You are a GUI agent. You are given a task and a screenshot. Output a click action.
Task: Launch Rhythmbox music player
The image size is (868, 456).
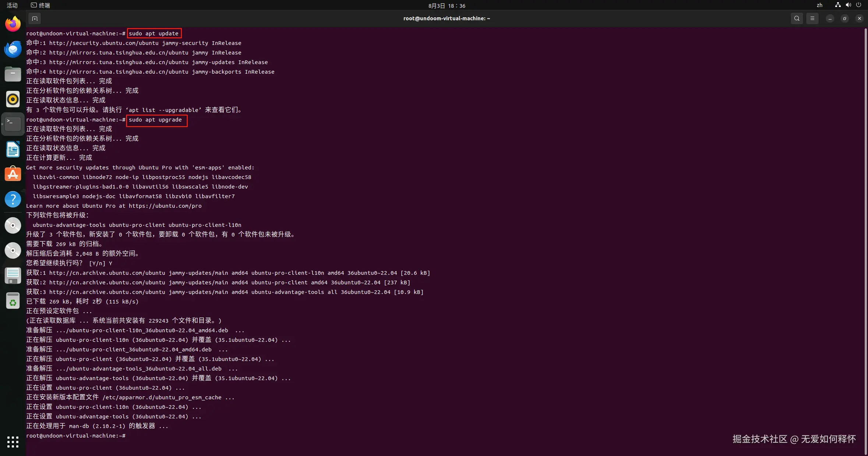pyautogui.click(x=13, y=99)
